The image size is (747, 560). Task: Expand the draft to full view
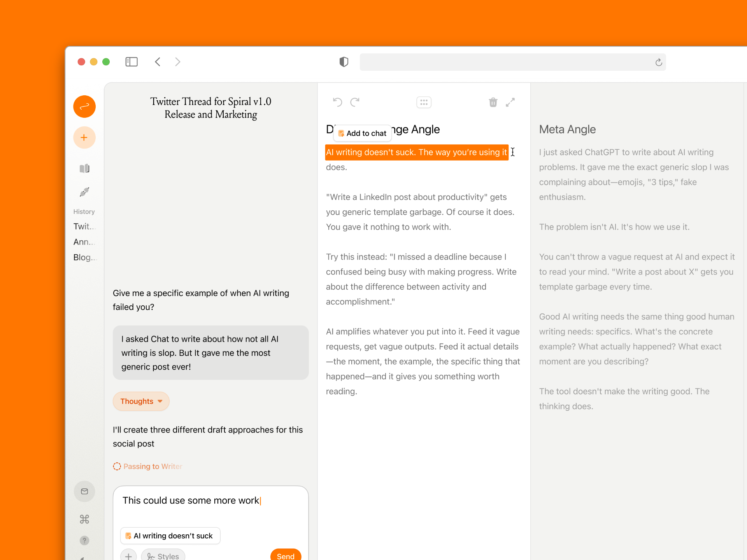(510, 102)
